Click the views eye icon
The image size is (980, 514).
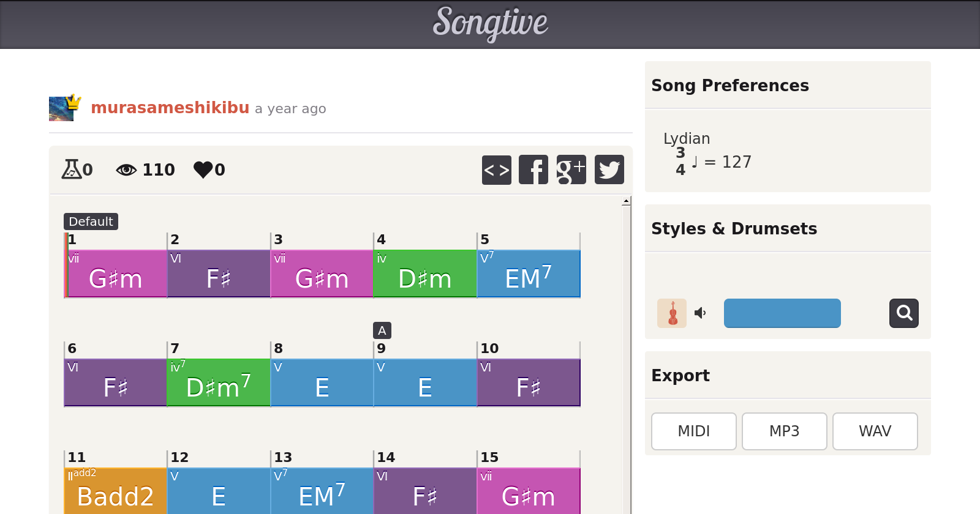coord(126,169)
